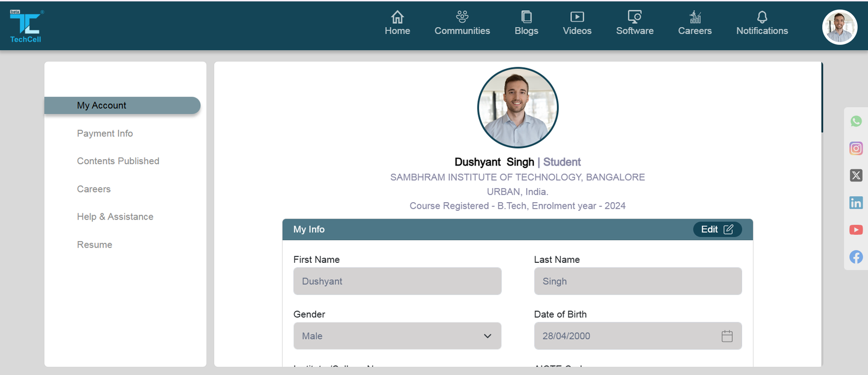The image size is (868, 375).
Task: Open Contents Published section
Action: (118, 161)
